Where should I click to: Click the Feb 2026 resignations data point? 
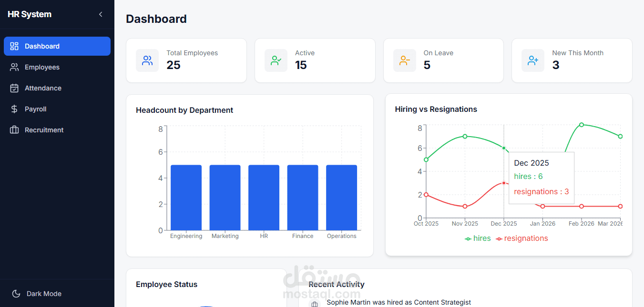(582, 206)
